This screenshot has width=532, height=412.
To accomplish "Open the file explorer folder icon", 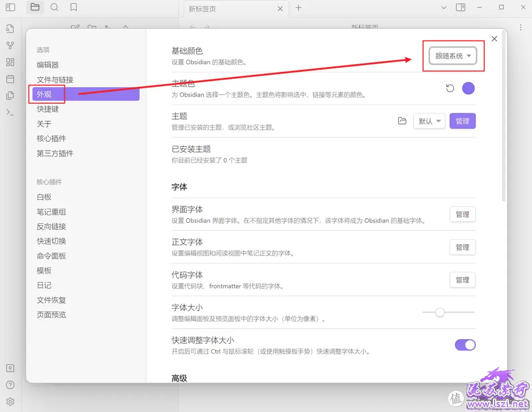I will tap(35, 7).
